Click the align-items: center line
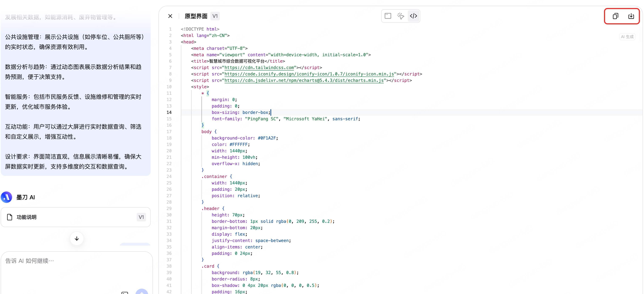The height and width of the screenshot is (294, 644). (237, 247)
